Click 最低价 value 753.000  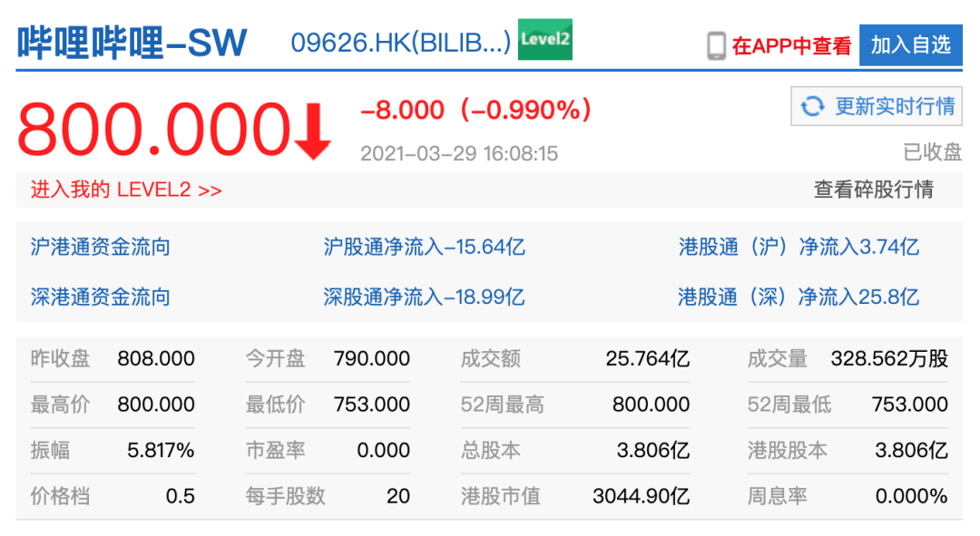click(372, 404)
